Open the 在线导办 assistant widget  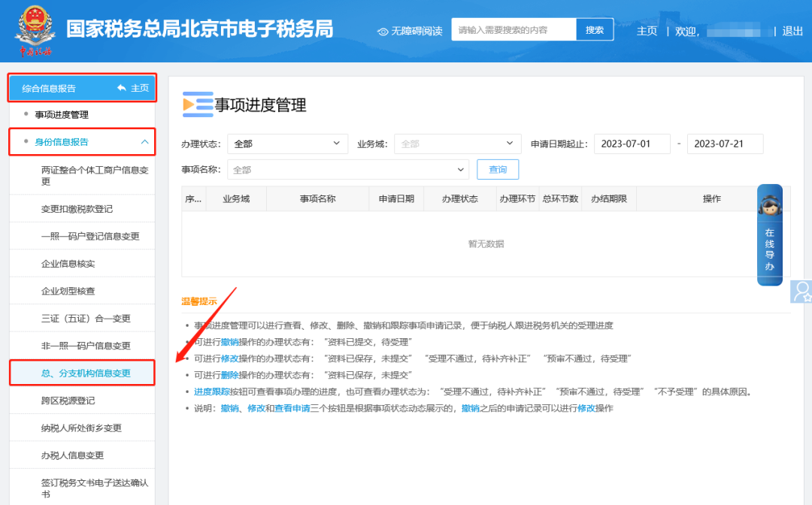[x=769, y=235]
